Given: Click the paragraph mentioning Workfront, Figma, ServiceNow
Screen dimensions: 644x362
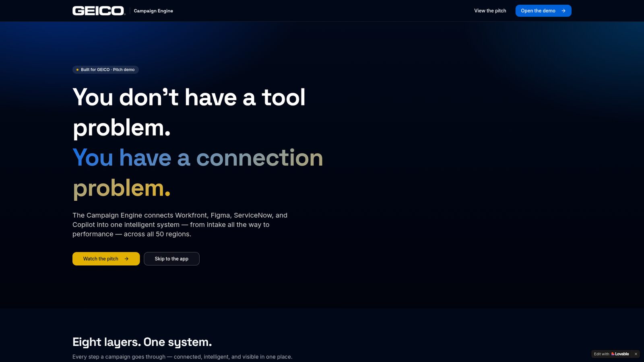Looking at the screenshot, I should tap(180, 224).
